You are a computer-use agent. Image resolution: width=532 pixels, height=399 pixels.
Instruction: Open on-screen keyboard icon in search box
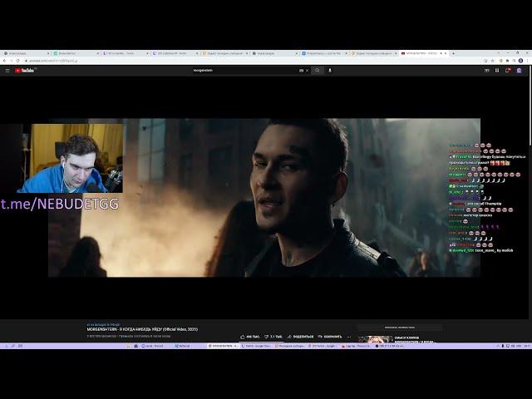point(301,71)
